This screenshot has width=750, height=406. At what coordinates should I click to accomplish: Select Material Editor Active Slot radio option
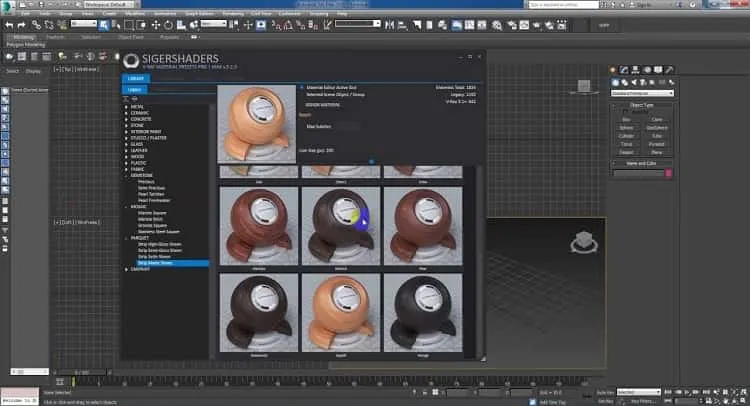302,88
